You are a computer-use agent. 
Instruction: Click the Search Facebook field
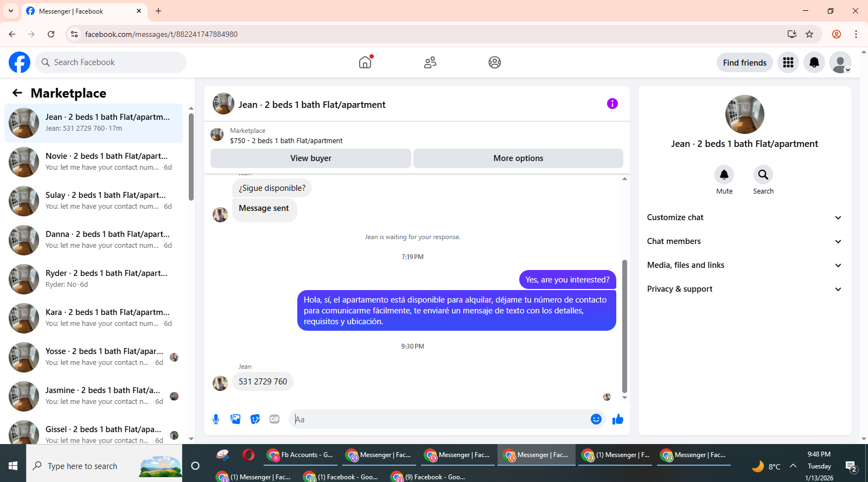[111, 62]
